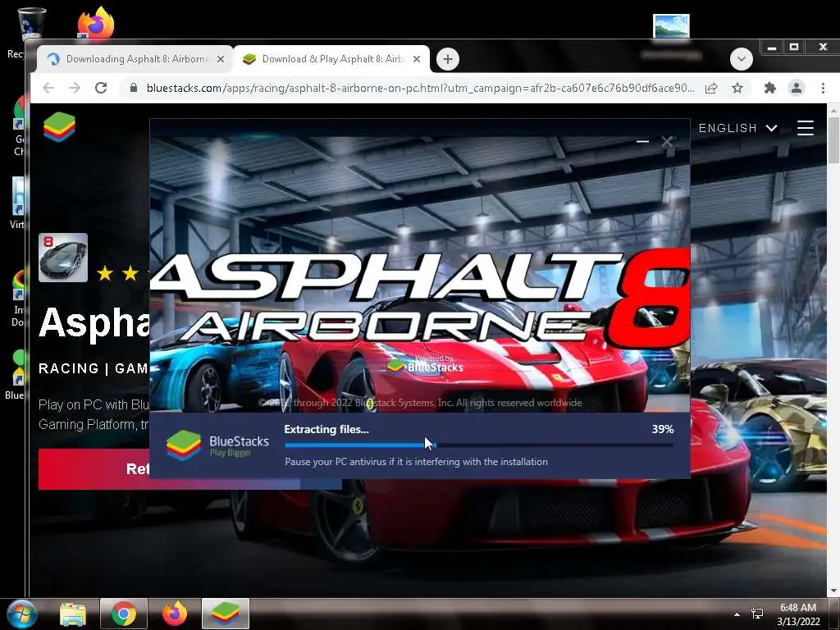Click the installer extraction progress bar
This screenshot has height=630, width=840.
tap(479, 445)
